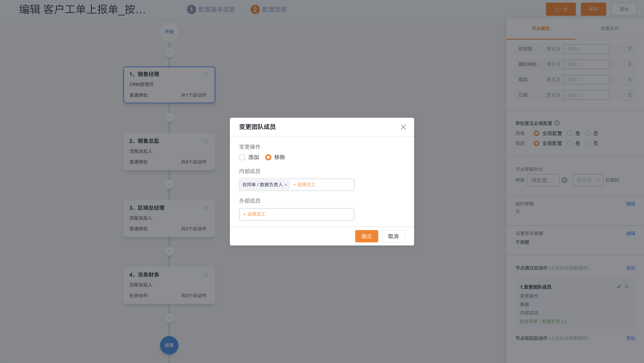Add node after 区域总经理 with plus icon
The width and height of the screenshot is (644, 363).
(x=169, y=251)
